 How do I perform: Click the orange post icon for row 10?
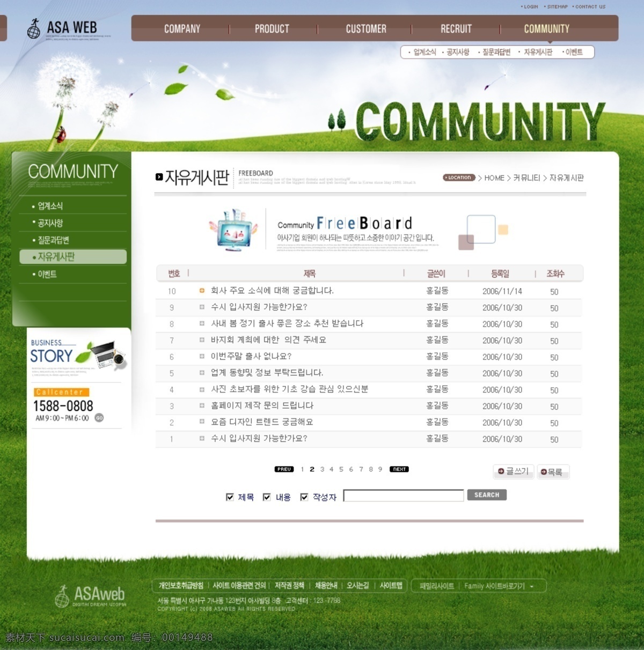[202, 291]
